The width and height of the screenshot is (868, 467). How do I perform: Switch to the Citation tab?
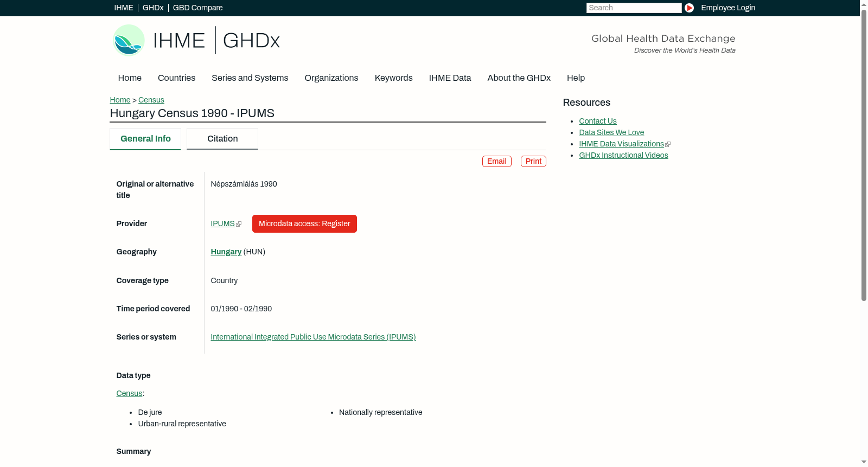222,139
